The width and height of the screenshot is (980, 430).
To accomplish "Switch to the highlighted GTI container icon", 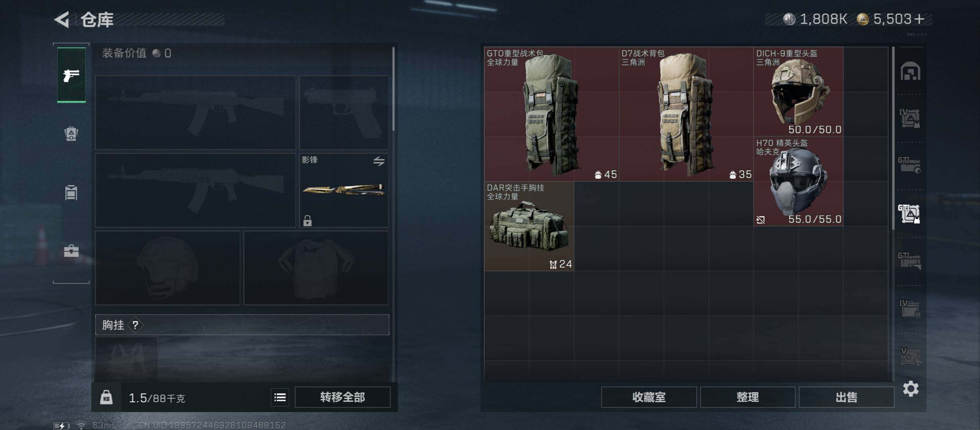I will tap(909, 214).
